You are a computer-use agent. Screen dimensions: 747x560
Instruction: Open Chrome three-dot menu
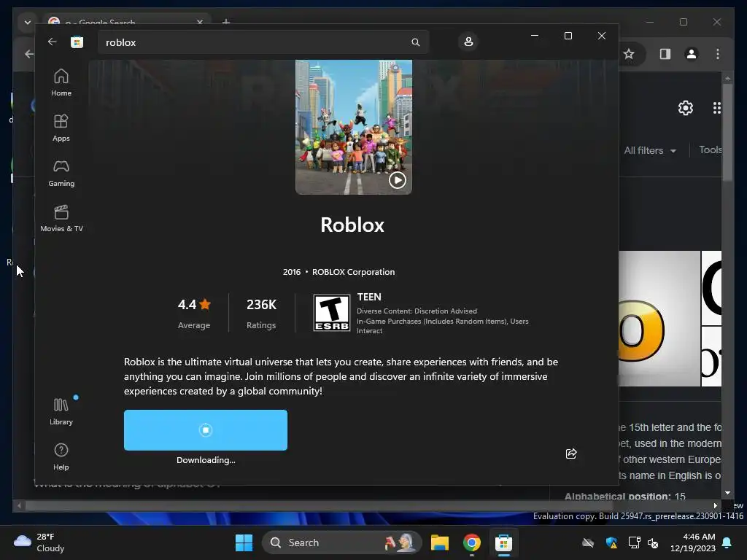coord(718,54)
